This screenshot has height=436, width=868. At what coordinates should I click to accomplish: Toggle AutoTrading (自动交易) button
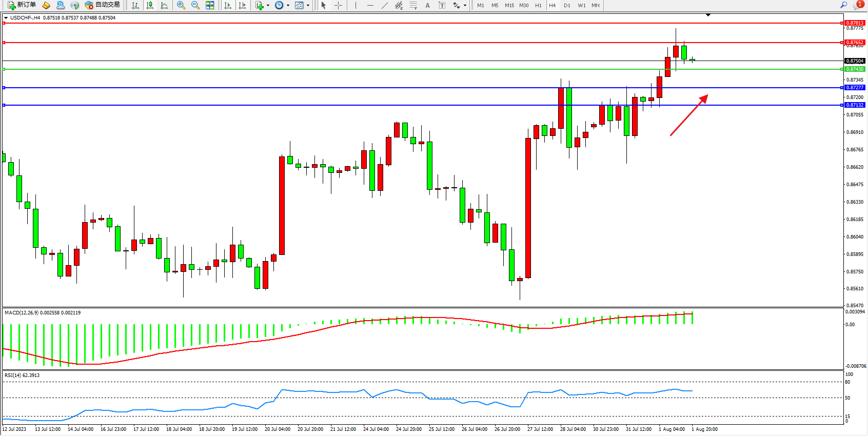(x=103, y=5)
